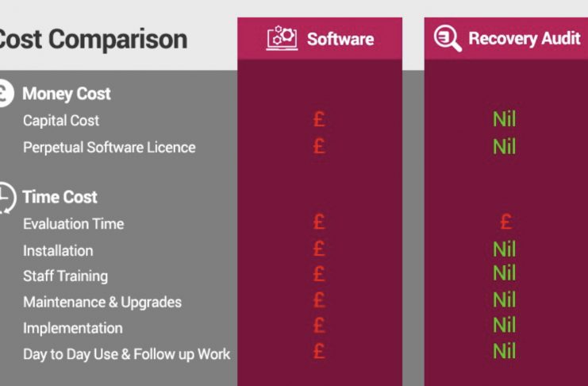Click the Money Cost section heading
Image resolution: width=588 pixels, height=386 pixels.
coord(67,94)
